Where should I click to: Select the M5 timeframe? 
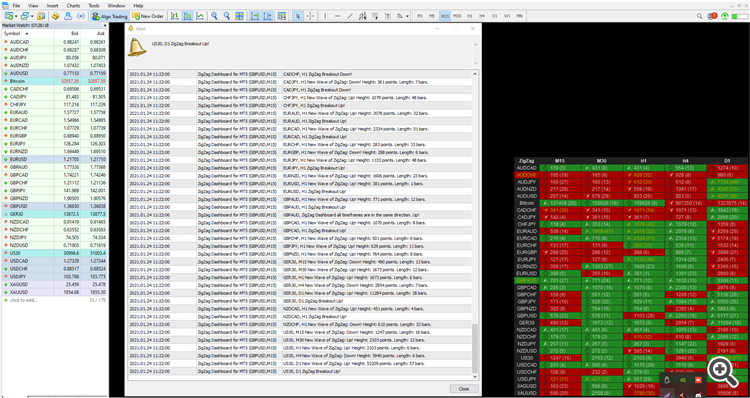pos(432,16)
